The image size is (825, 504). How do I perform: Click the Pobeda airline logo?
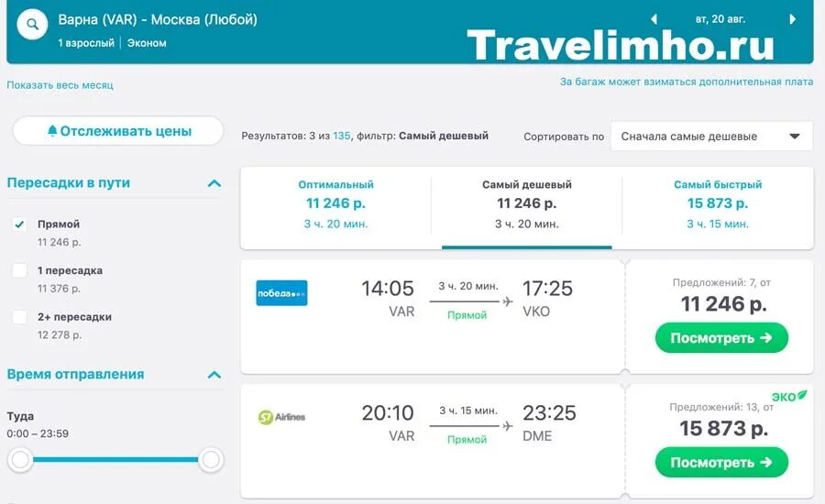(x=281, y=293)
